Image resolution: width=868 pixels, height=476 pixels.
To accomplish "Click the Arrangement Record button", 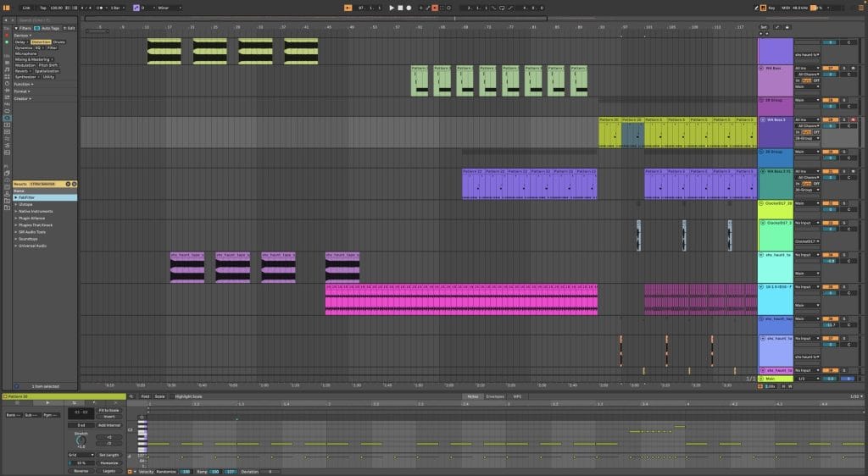I will point(409,8).
